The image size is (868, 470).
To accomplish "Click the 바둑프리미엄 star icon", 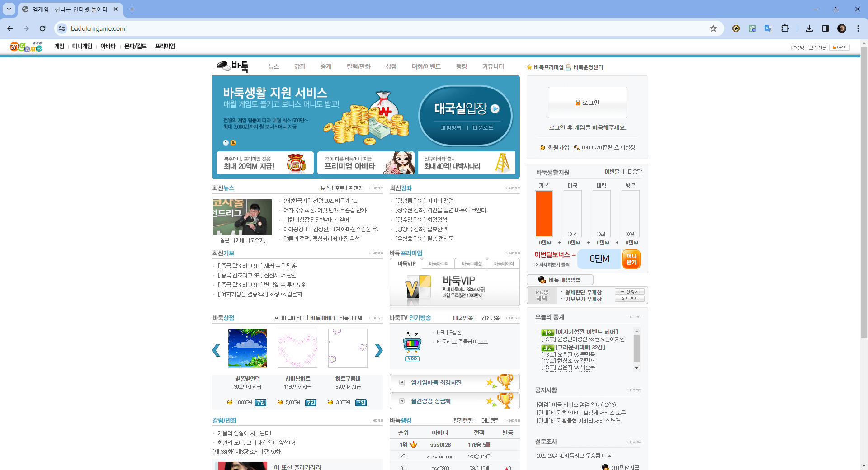I will click(x=529, y=67).
